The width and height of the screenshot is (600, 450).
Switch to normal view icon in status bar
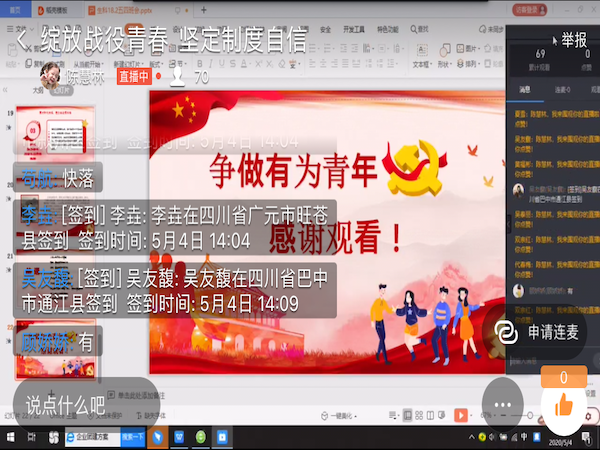(408, 415)
